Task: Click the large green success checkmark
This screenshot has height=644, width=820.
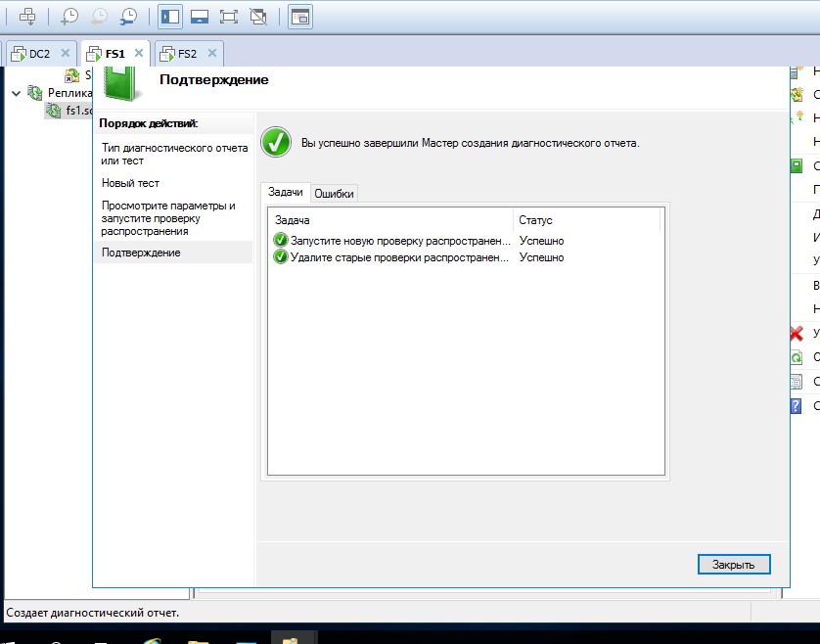Action: coord(276,142)
